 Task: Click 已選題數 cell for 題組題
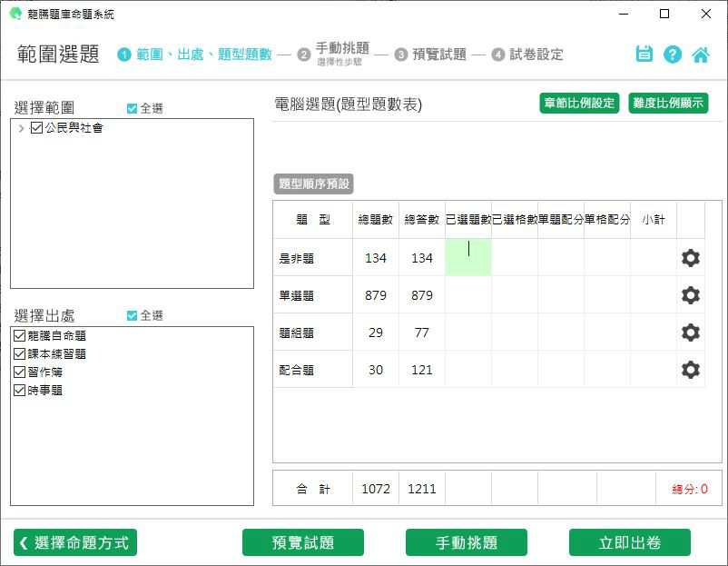point(468,333)
